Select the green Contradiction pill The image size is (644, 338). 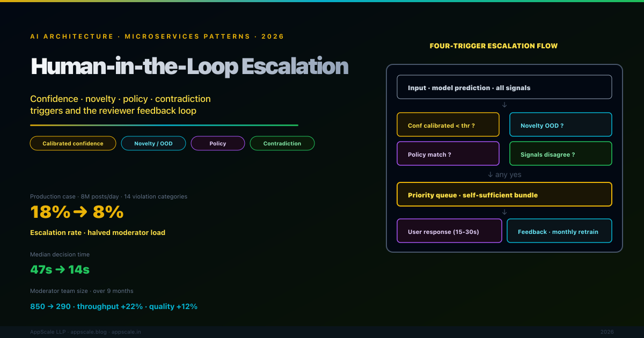(282, 143)
